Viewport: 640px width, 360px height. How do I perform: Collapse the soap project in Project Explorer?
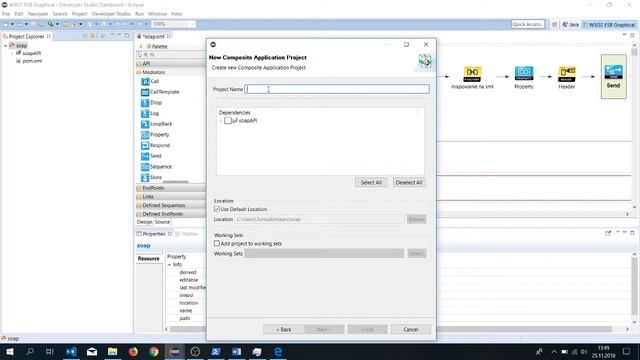(6, 46)
